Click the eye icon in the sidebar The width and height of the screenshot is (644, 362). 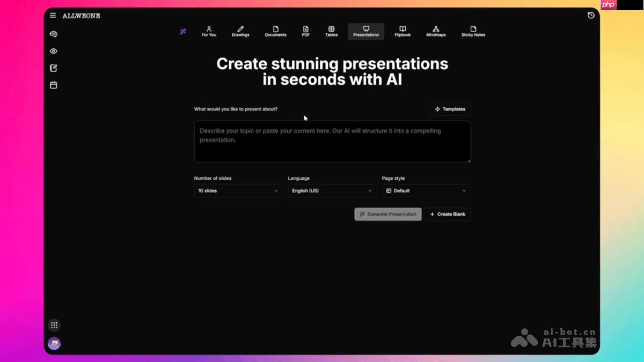[54, 51]
